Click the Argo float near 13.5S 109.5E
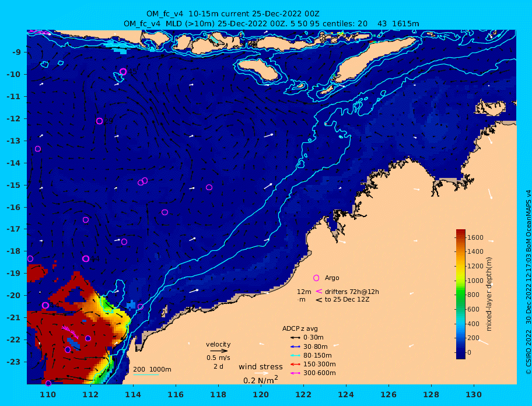The image size is (532, 406). tap(38, 149)
